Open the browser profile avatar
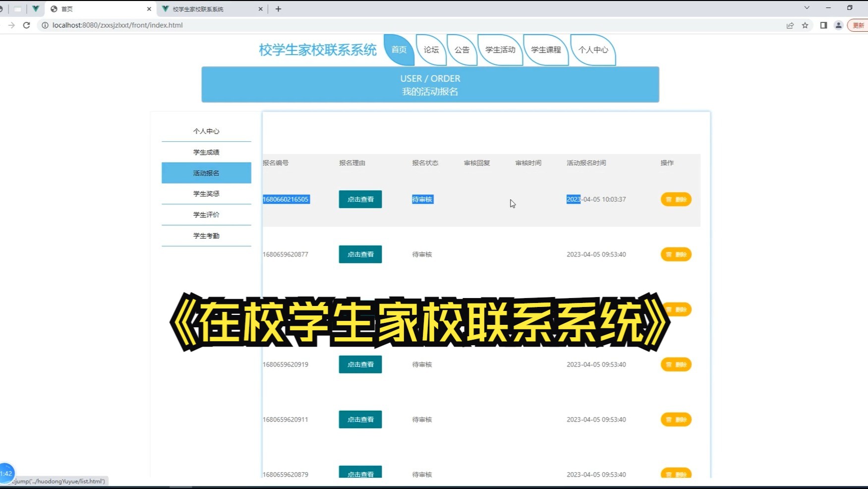Viewport: 868px width, 489px height. [839, 25]
